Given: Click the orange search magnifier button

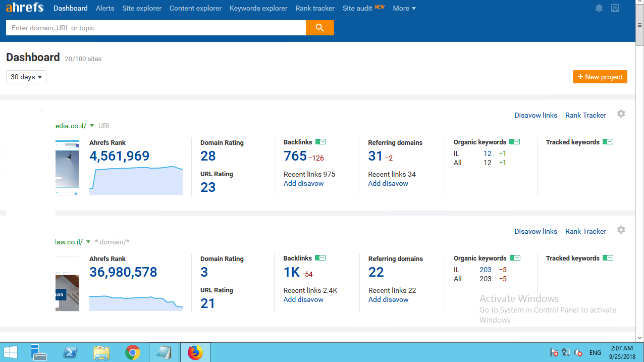Looking at the screenshot, I should click(320, 28).
